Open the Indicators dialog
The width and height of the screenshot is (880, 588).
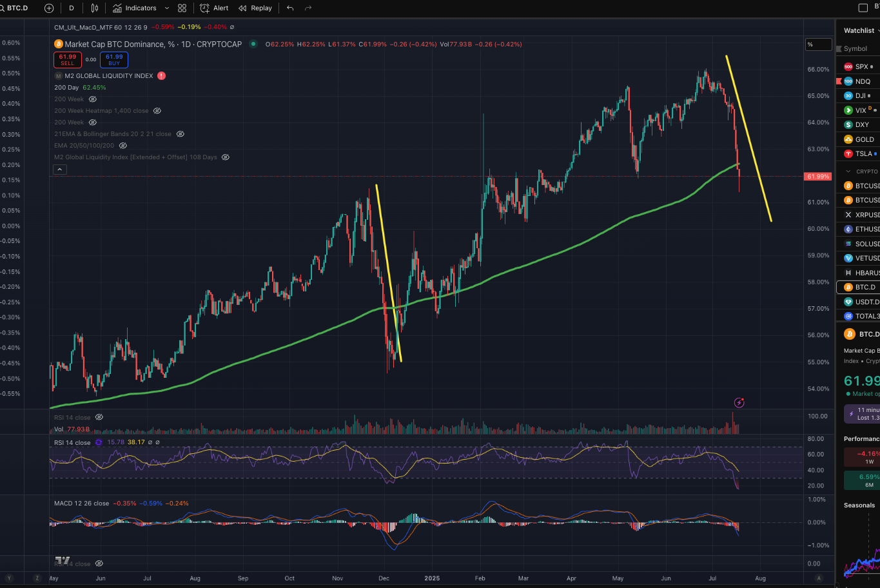pyautogui.click(x=134, y=8)
